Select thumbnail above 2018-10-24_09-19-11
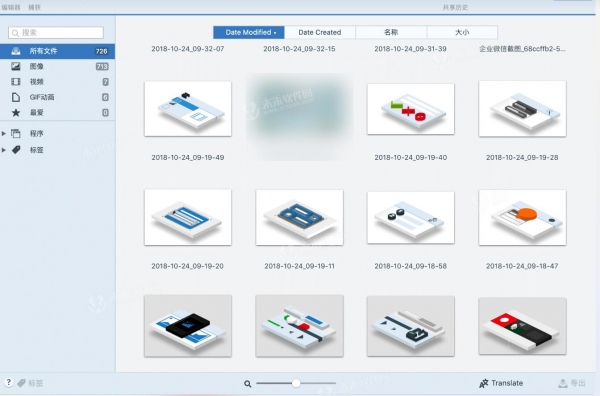 click(x=300, y=217)
